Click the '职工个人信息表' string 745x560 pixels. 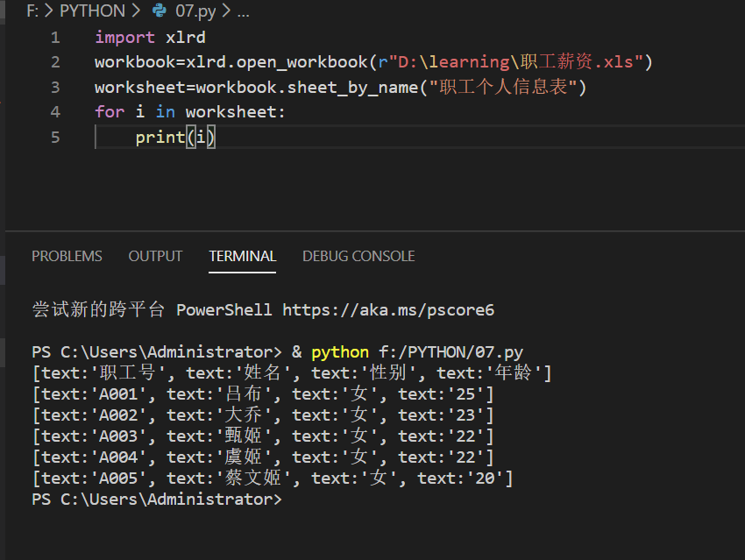[x=503, y=87]
